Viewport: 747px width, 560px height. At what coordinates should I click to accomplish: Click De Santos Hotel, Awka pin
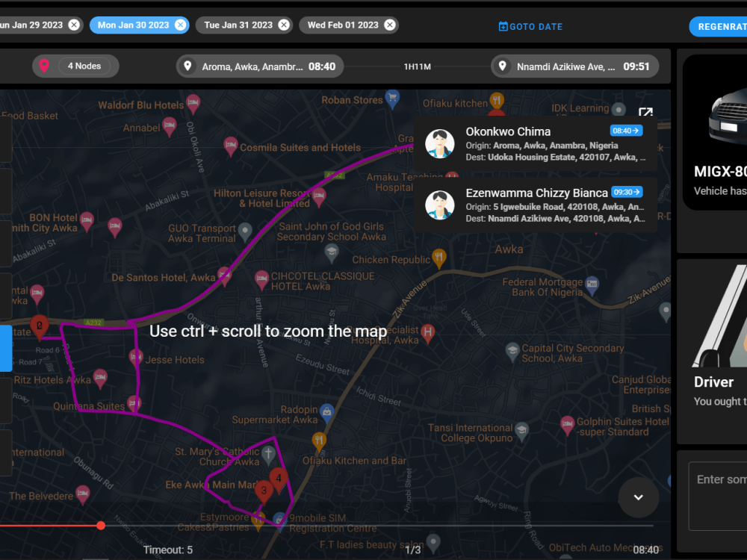pos(224,276)
